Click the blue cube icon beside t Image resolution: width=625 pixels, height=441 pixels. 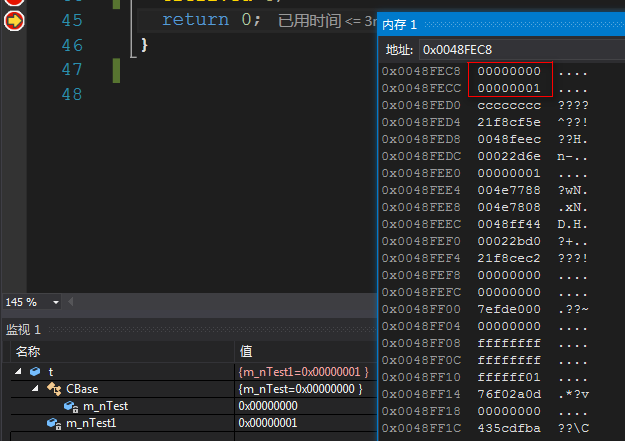coord(35,372)
